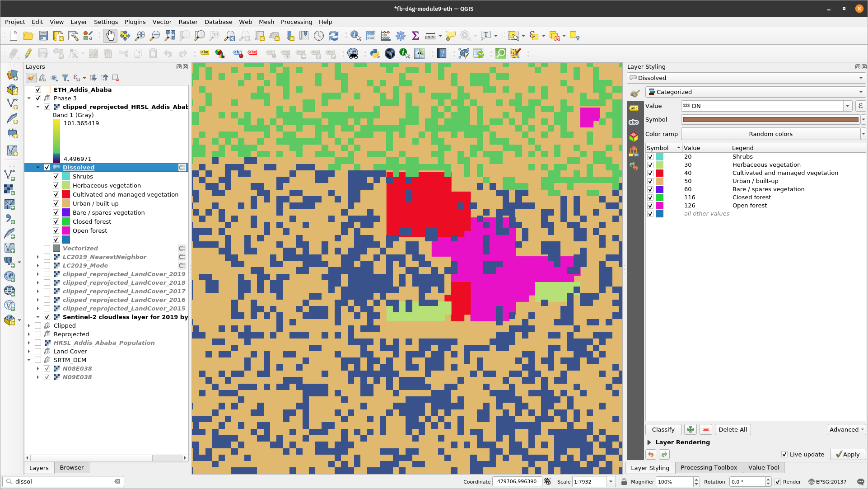Open 3D View cube icon in Layer Styling

634,136
